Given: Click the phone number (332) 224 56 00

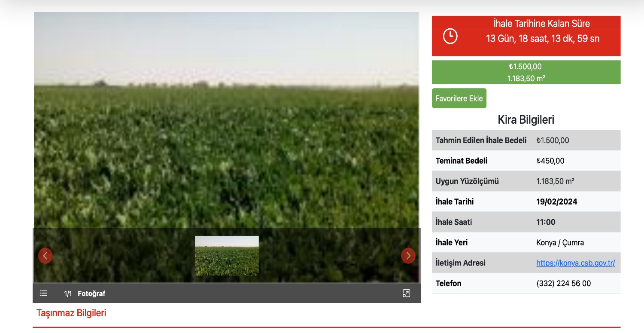Looking at the screenshot, I should [563, 284].
